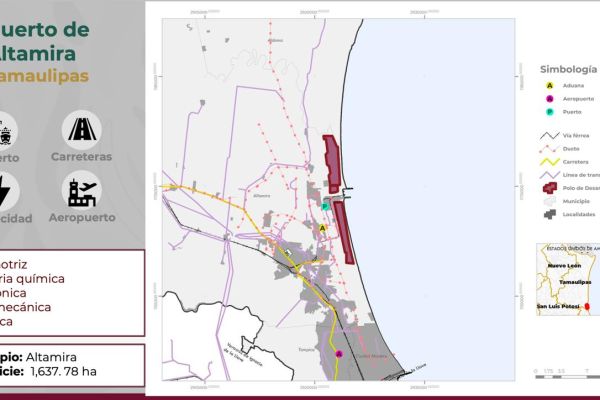Click the San Luis Potosí inset label
The height and width of the screenshot is (400, 600).
tap(556, 305)
